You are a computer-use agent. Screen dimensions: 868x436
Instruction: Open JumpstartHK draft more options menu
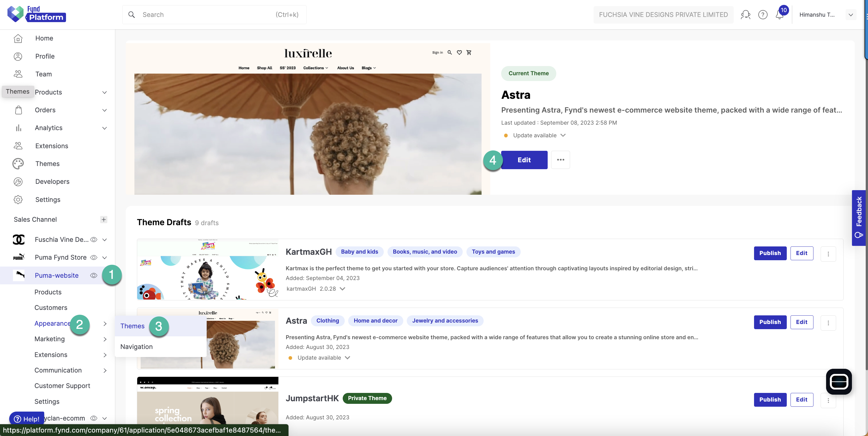pyautogui.click(x=828, y=400)
